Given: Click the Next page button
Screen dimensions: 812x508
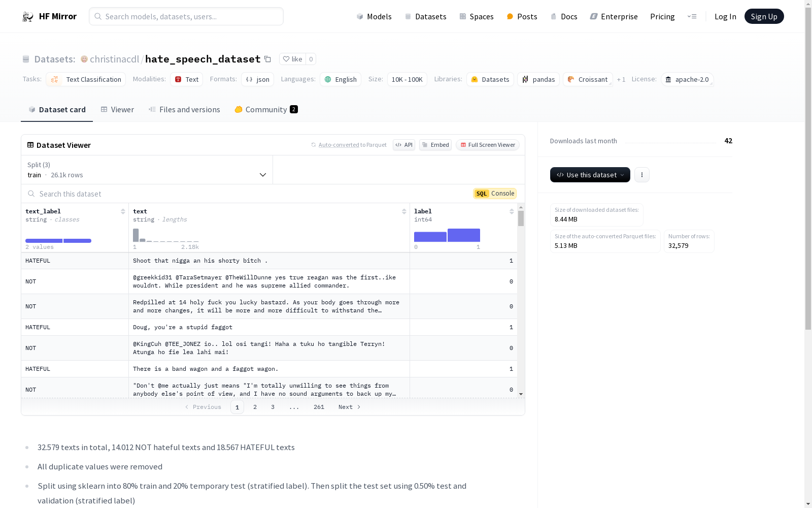Looking at the screenshot, I should point(350,407).
